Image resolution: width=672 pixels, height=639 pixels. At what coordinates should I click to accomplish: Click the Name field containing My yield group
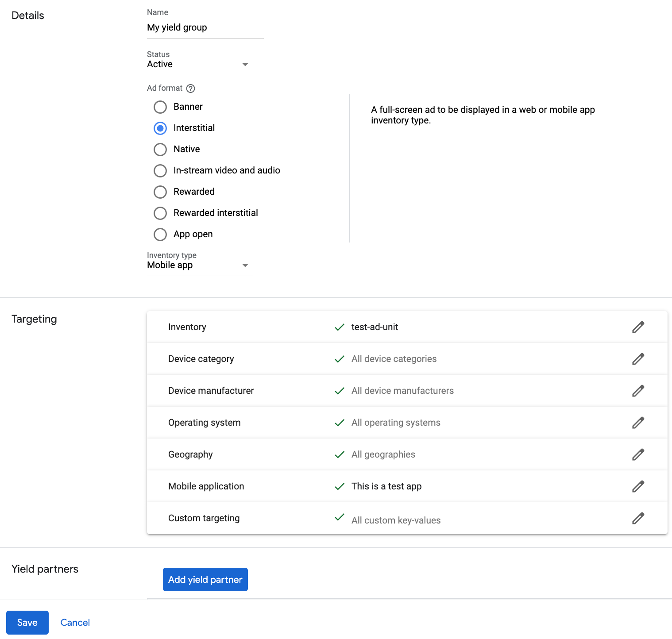point(205,28)
